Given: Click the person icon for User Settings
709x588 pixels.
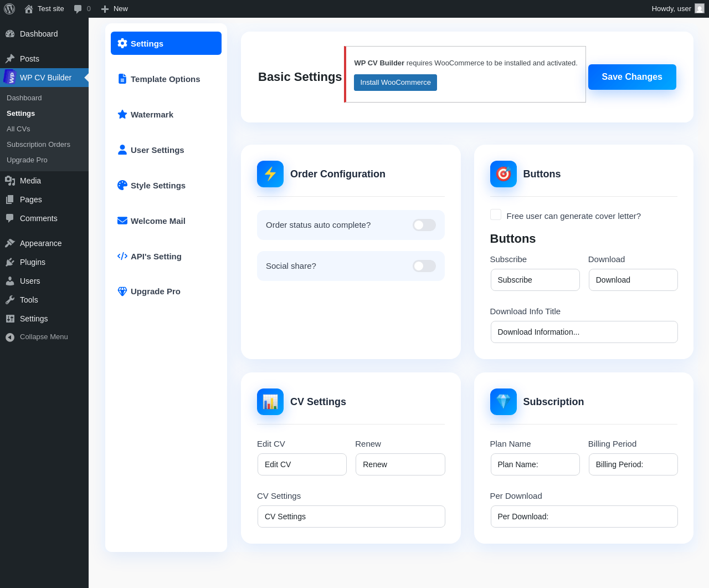Looking at the screenshot, I should click(122, 150).
